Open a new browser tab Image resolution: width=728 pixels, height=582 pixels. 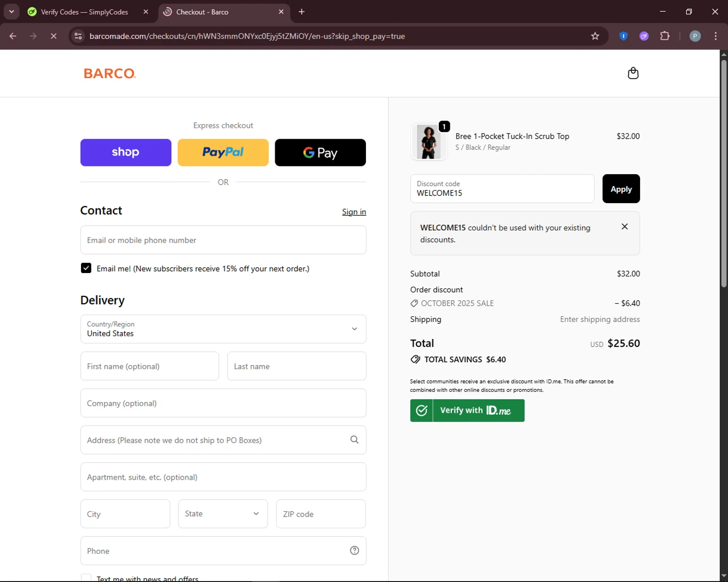(x=301, y=12)
